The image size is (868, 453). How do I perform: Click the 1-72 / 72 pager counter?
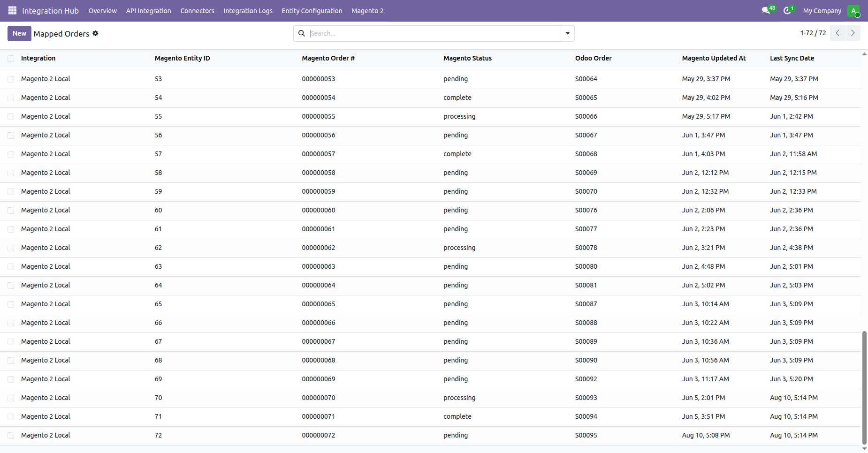click(813, 33)
